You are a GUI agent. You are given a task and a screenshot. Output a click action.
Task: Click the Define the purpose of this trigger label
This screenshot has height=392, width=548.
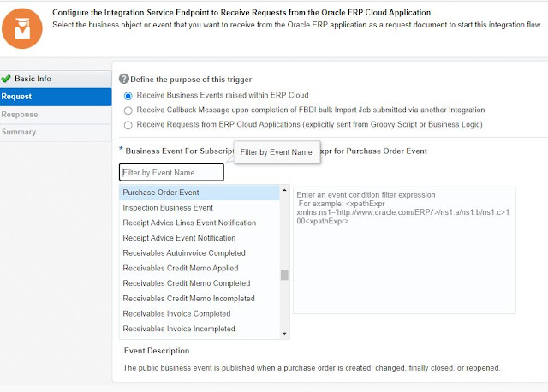pyautogui.click(x=191, y=80)
